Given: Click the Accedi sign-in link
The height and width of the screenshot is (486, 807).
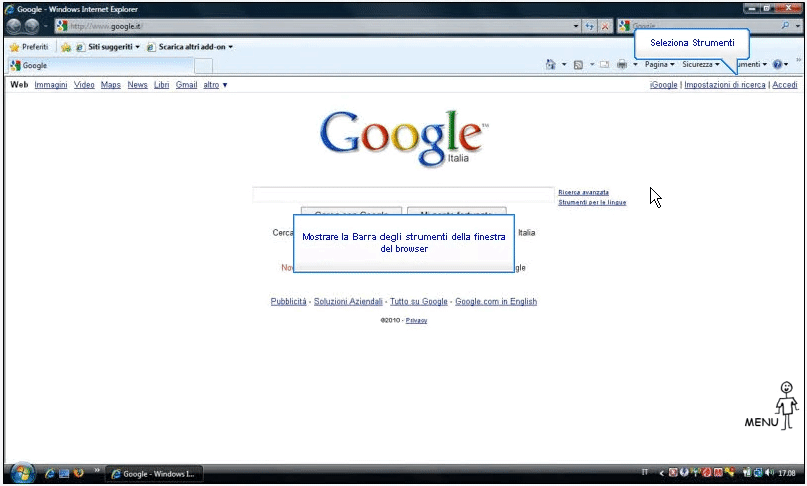Looking at the screenshot, I should (x=784, y=84).
